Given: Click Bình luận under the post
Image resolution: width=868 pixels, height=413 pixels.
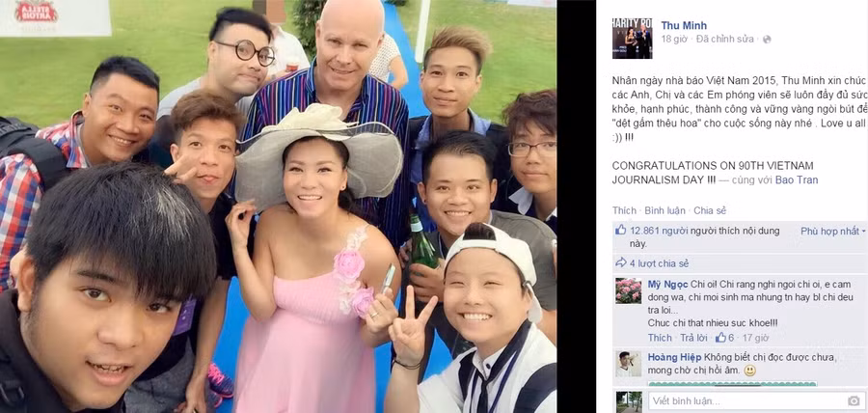Looking at the screenshot, I should [x=665, y=210].
